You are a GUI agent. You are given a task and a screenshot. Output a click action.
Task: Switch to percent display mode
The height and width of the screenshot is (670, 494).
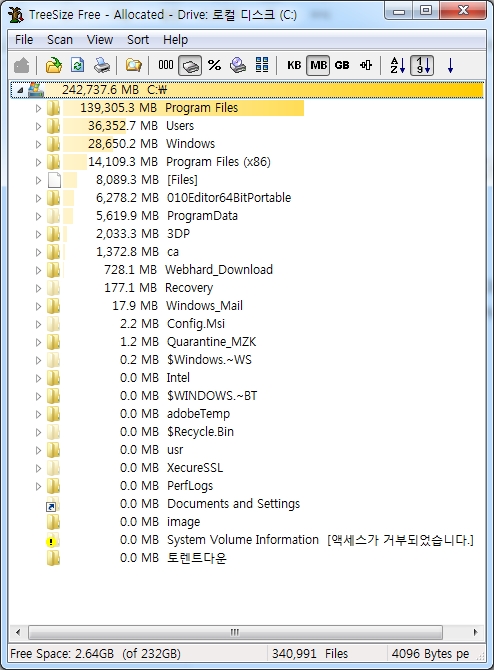point(214,65)
